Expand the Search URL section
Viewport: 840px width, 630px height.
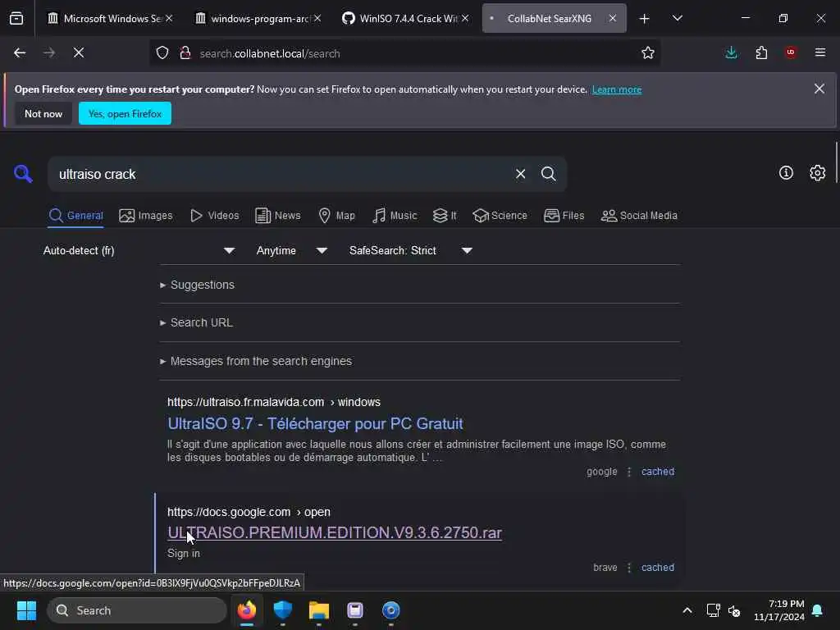(196, 322)
